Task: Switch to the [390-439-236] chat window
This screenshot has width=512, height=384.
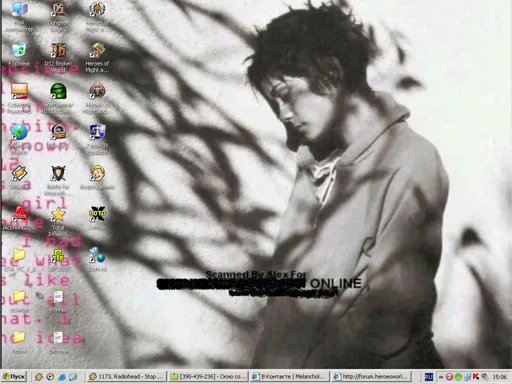Action: tap(208, 377)
